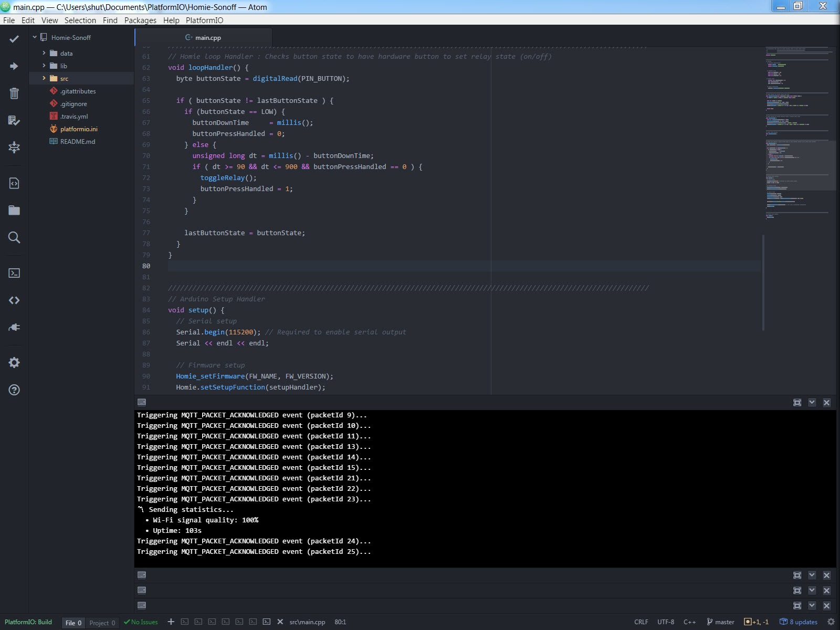This screenshot has height=630, width=840.
Task: Close the terminal panel showing MQTT output
Action: [827, 403]
